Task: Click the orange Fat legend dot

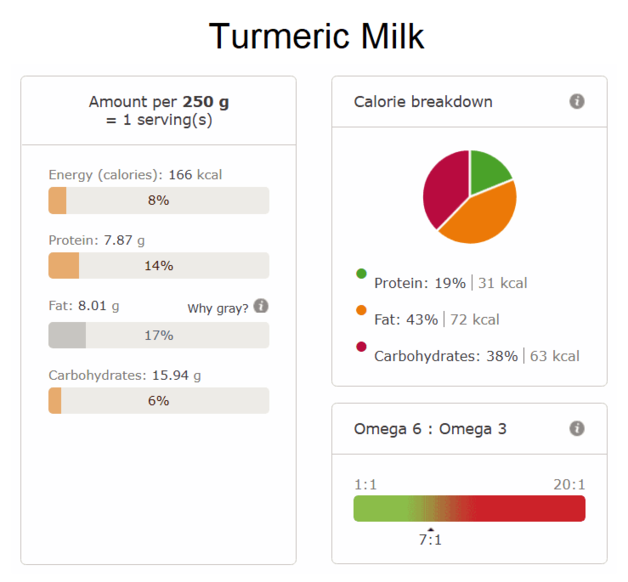Action: 361,310
